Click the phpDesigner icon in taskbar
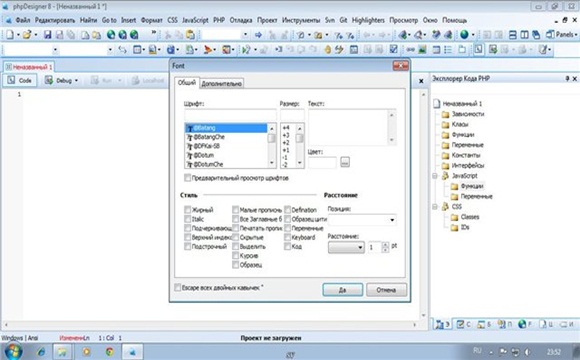580x360 pixels. [132, 351]
